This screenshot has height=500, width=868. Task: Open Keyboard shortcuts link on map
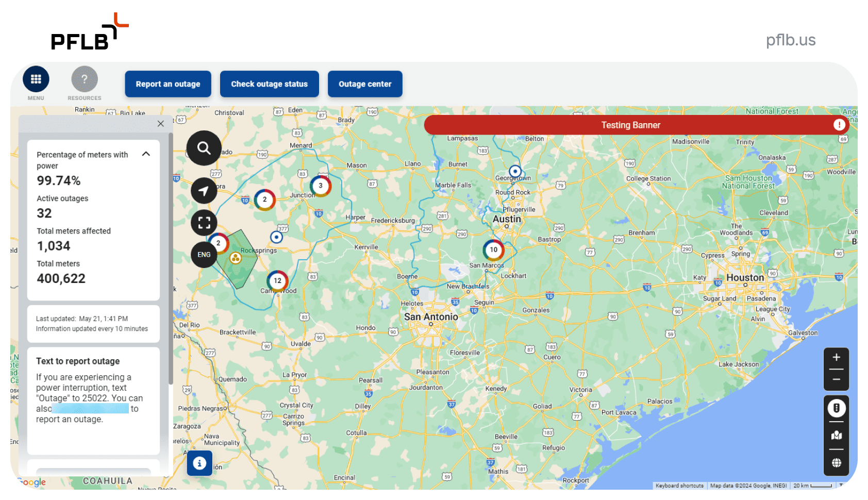pyautogui.click(x=679, y=486)
